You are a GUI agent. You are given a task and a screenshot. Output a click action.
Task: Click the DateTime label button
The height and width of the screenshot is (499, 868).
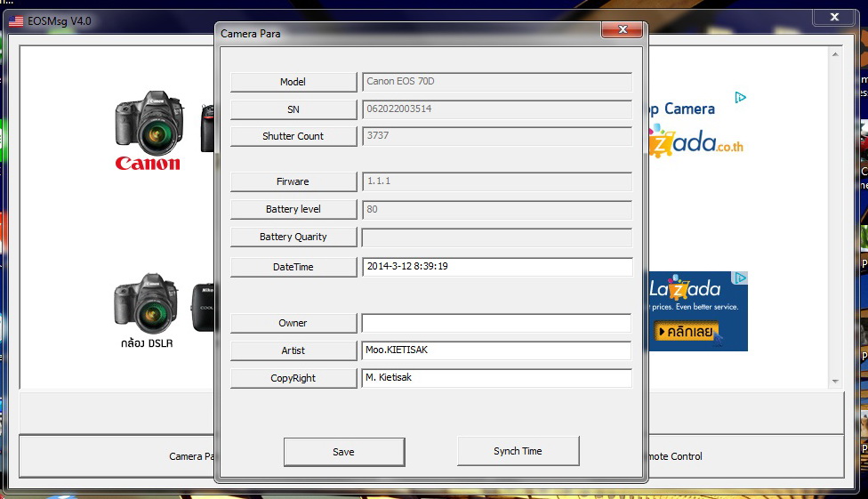[293, 267]
